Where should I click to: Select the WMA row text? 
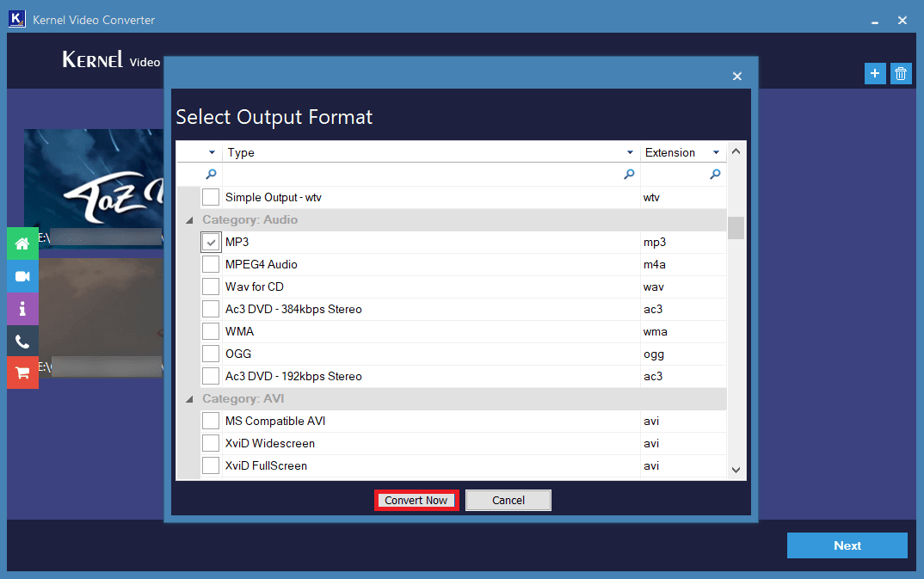tap(239, 331)
